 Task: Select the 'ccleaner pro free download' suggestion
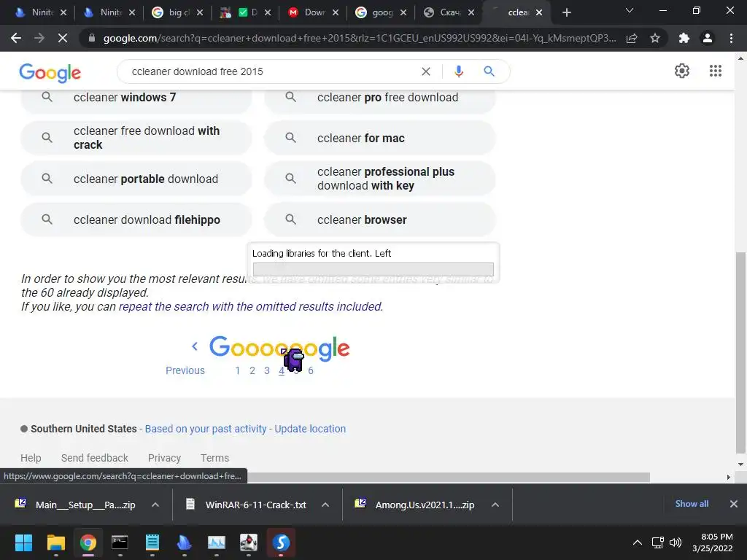pos(379,97)
